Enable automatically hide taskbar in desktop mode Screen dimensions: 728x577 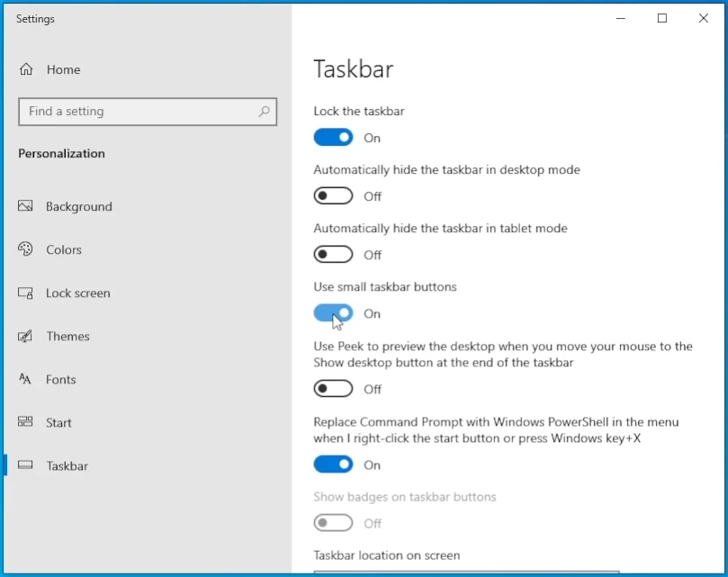coord(333,195)
